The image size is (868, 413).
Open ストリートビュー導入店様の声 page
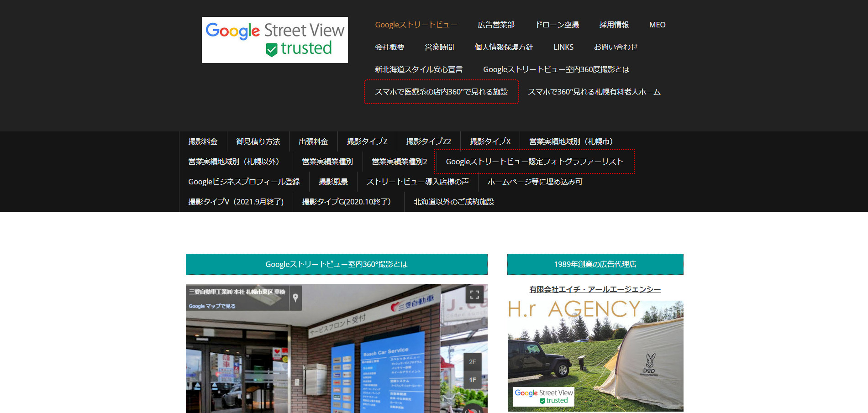pyautogui.click(x=418, y=182)
